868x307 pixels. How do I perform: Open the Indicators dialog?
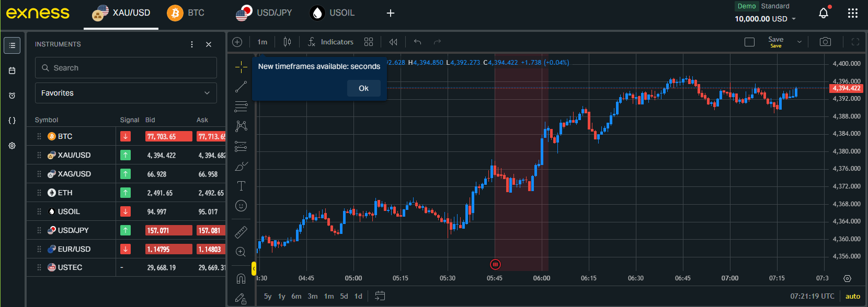coord(330,42)
